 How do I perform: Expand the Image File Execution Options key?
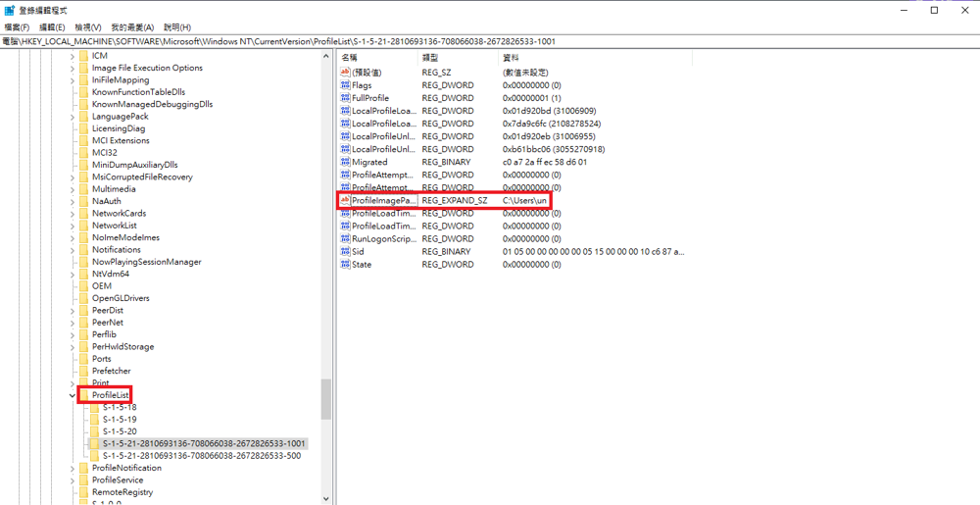pos(73,68)
